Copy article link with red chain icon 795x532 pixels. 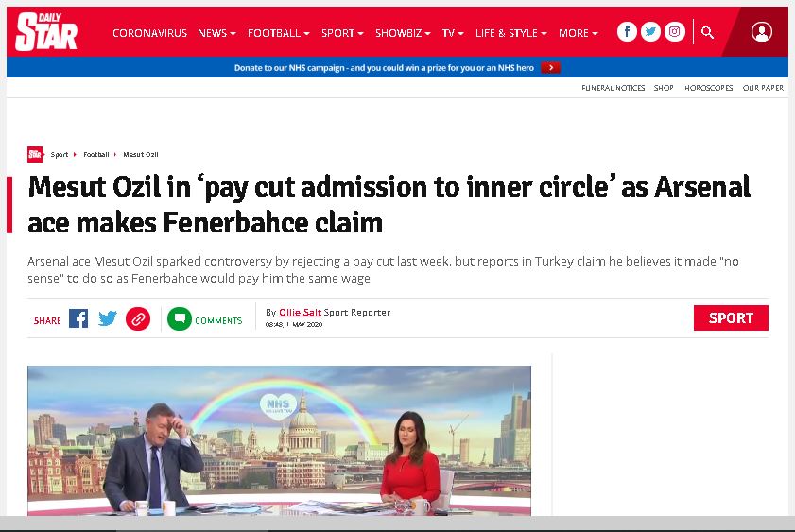(138, 319)
